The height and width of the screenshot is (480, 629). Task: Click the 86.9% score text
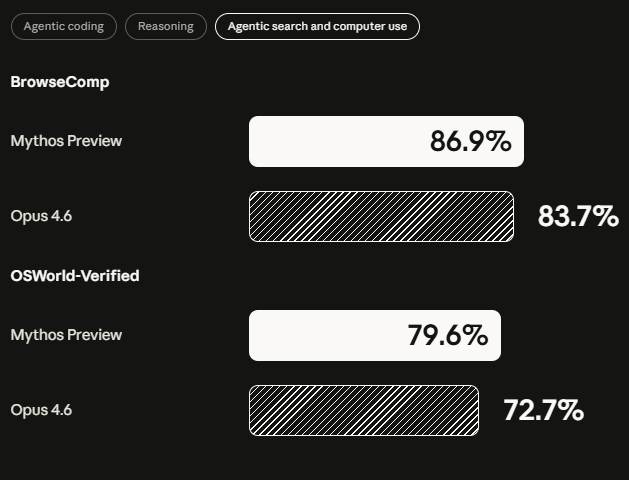[x=470, y=141]
